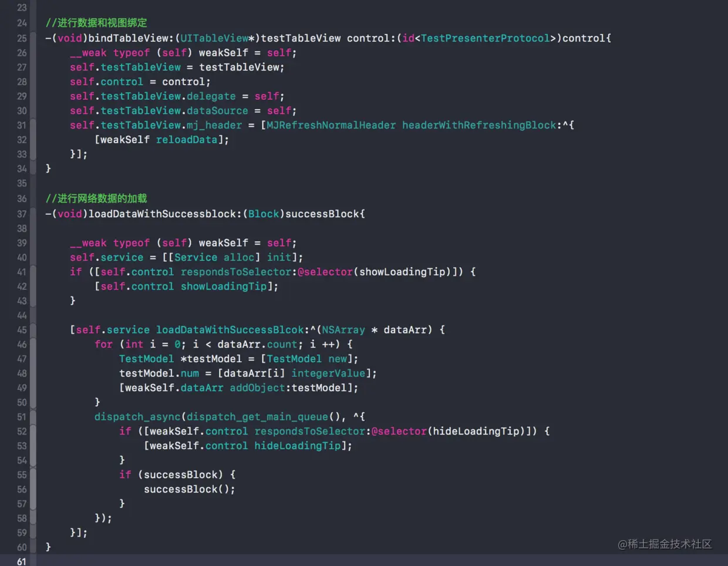Click the dispatch_async call on line 51
Image resolution: width=728 pixels, height=566 pixels.
137,417
